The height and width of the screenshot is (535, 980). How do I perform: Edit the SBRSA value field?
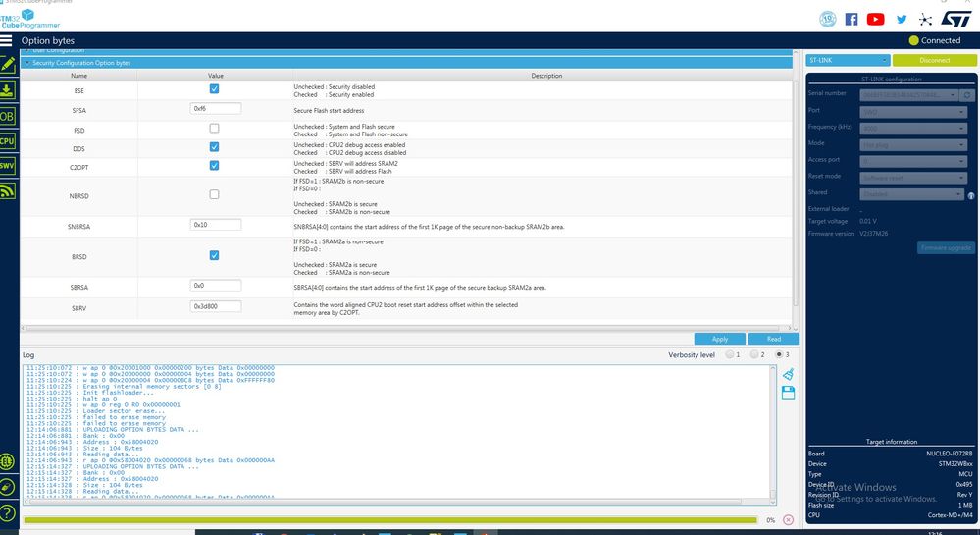pos(216,286)
